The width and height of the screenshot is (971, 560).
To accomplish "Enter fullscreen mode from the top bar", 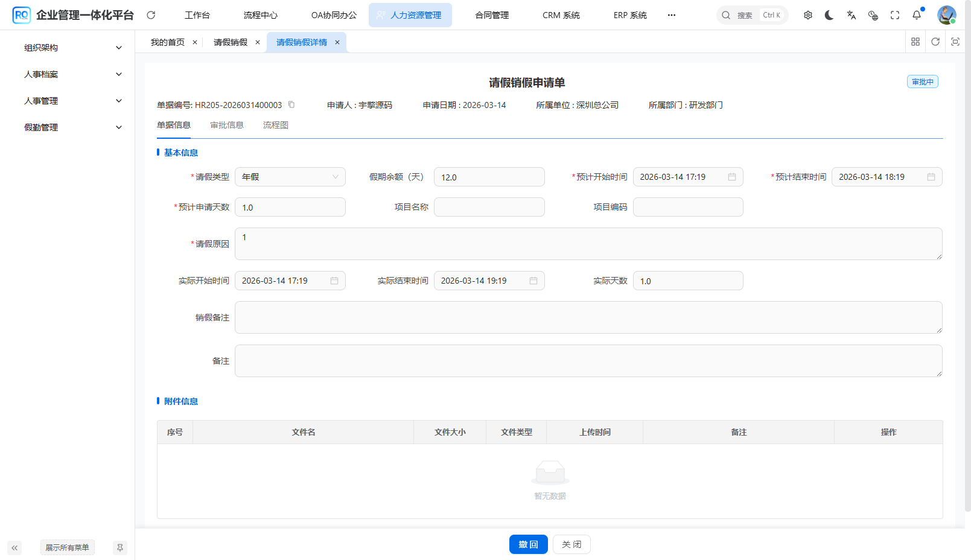I will click(x=895, y=14).
